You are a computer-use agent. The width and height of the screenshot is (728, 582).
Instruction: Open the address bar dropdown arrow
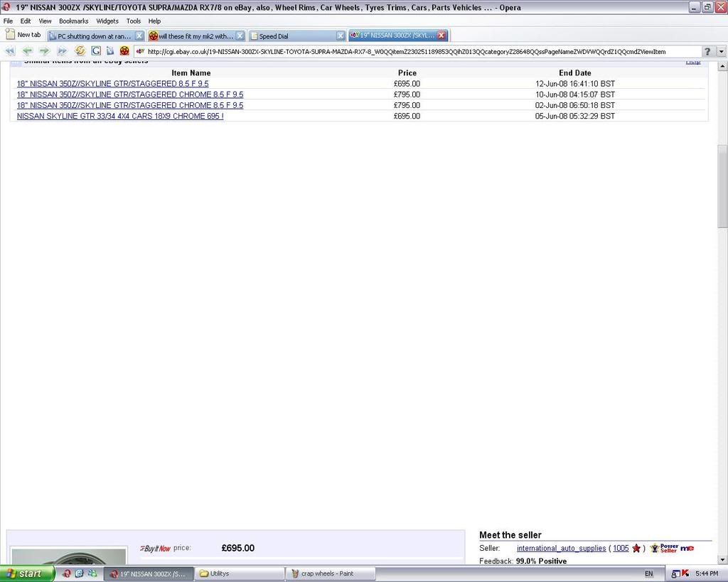click(x=721, y=51)
